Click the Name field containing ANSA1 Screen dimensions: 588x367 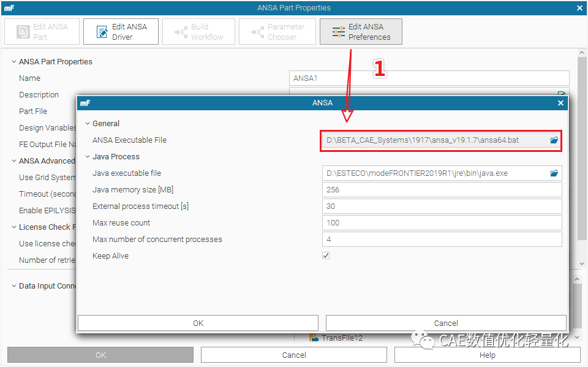(x=429, y=78)
